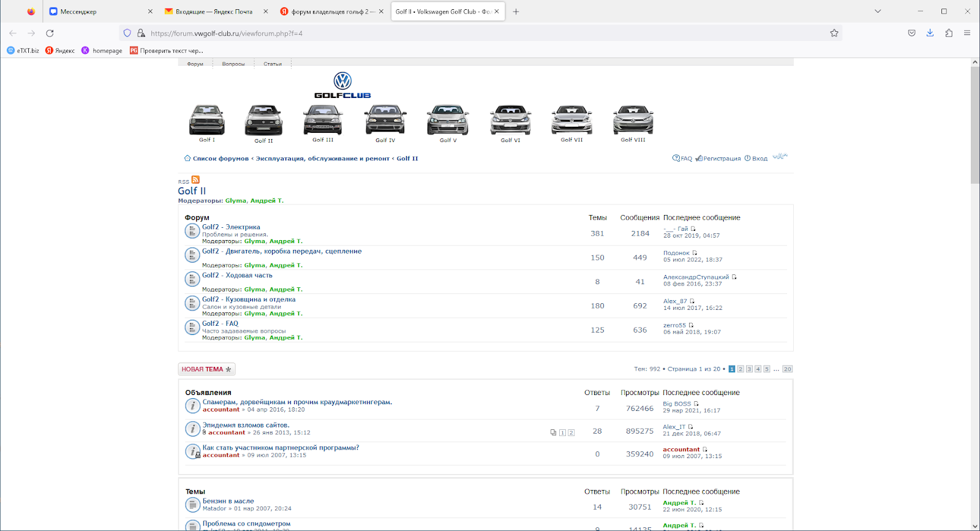The width and height of the screenshot is (980, 531).
Task: Open the Вопросы menu item
Action: coord(233,64)
